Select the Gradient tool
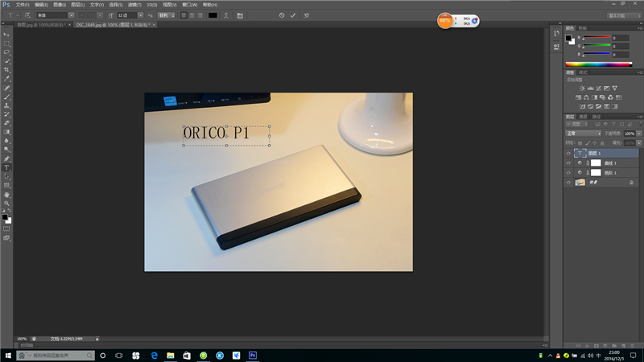 click(6, 132)
